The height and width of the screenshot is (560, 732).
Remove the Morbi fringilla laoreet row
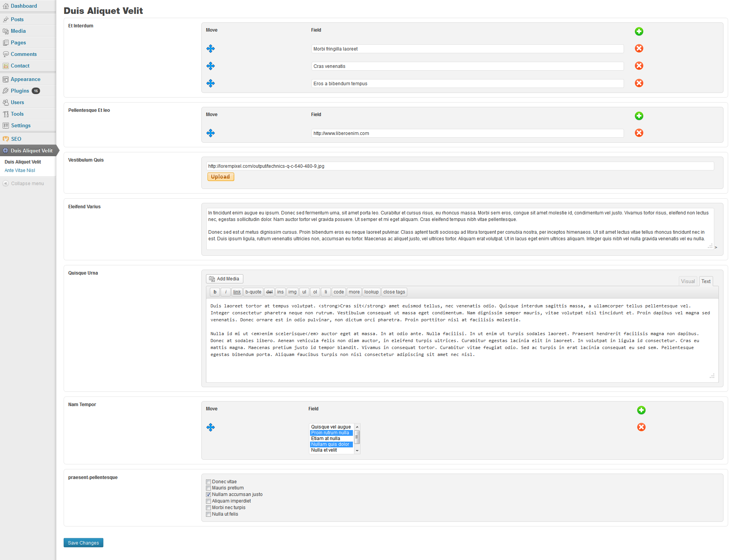pos(639,48)
